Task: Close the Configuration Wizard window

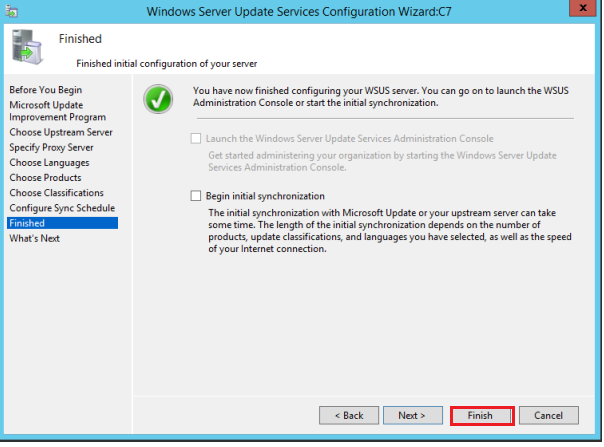Action: (x=582, y=8)
